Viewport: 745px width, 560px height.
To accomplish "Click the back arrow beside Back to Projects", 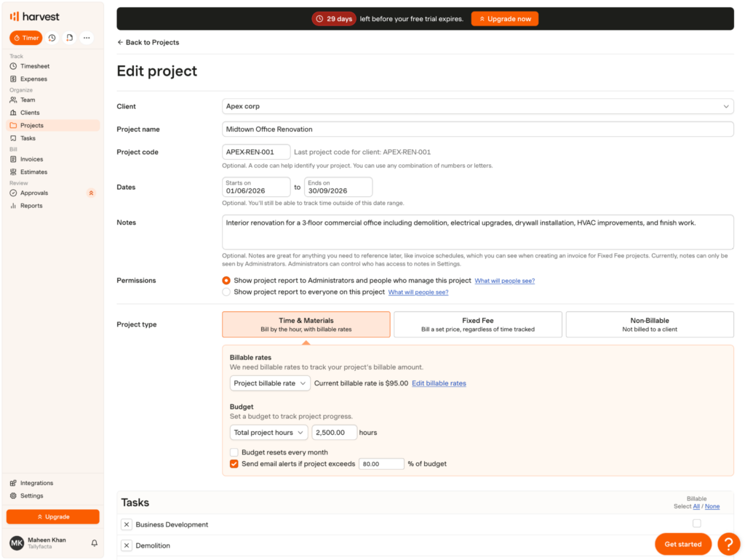I will (x=120, y=42).
